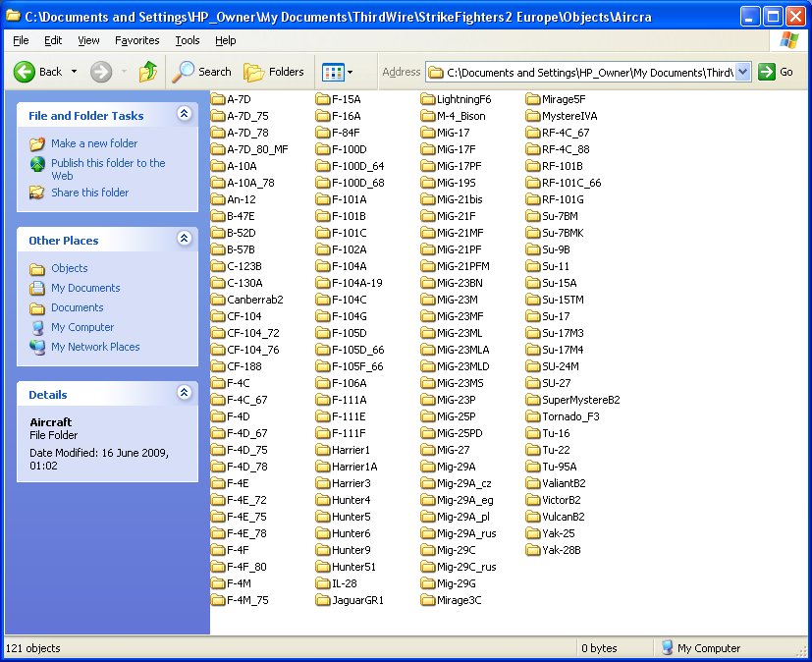
Task: Select the A-7D folder icon
Action: [218, 99]
